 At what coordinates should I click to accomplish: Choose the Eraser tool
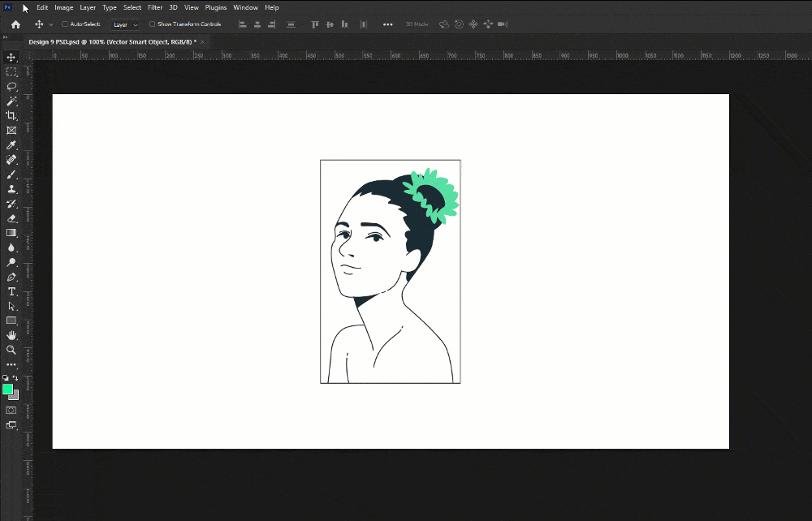(x=11, y=218)
